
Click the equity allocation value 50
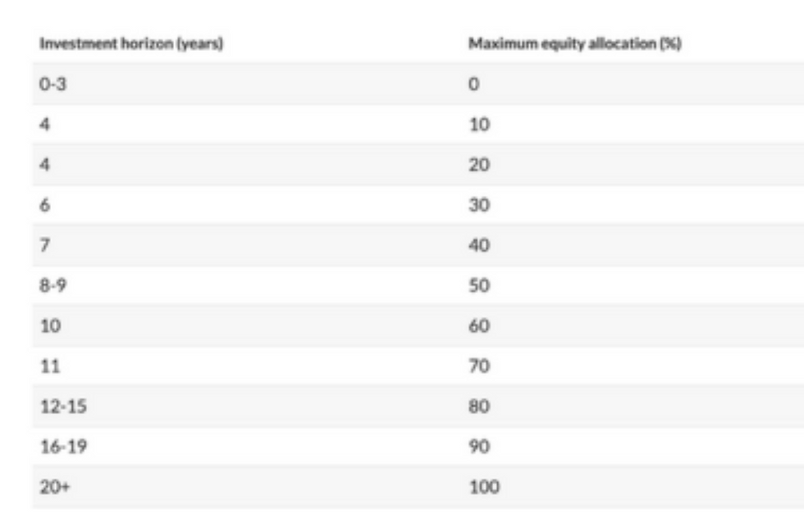(x=477, y=286)
